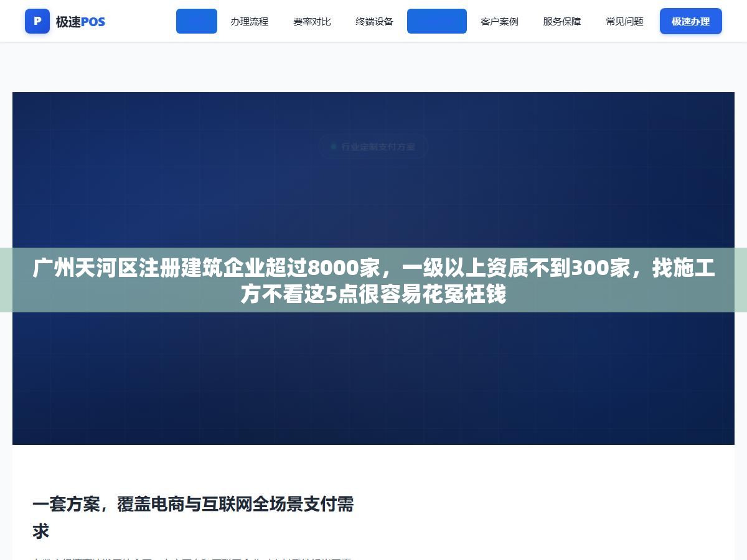Click heading 一套方案，覆盖电商与互联网全场景支付需求
Image resolution: width=747 pixels, height=560 pixels.
(193, 518)
